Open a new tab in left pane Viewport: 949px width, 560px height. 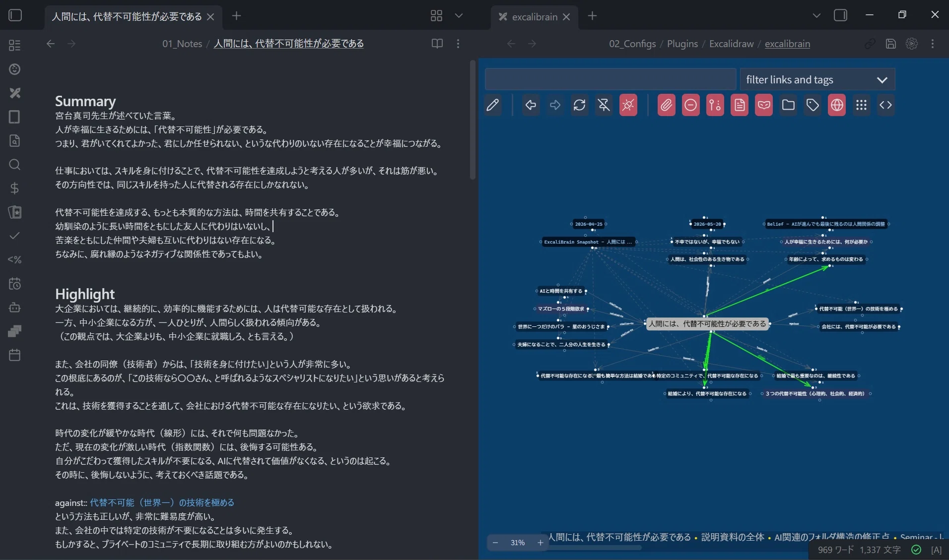click(x=236, y=16)
